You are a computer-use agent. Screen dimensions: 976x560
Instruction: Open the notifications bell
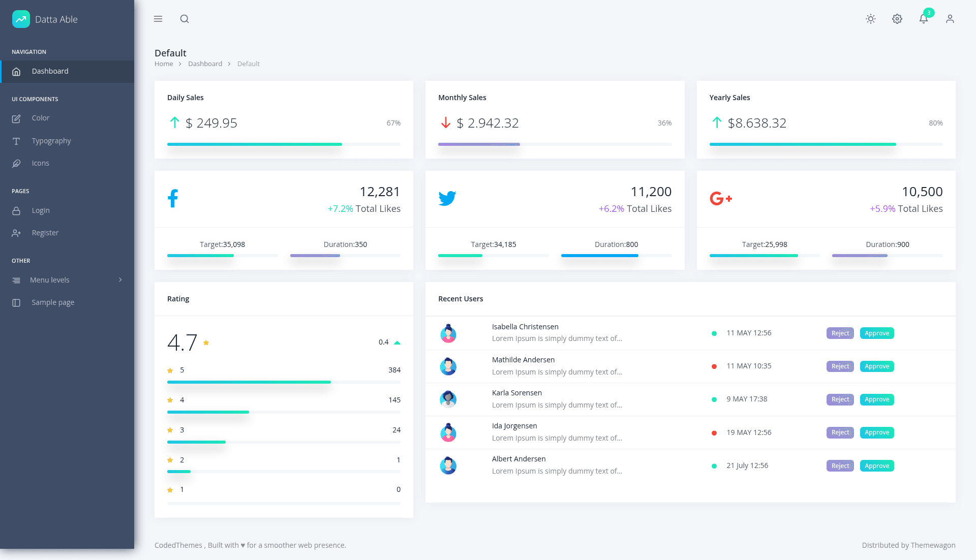pyautogui.click(x=924, y=19)
